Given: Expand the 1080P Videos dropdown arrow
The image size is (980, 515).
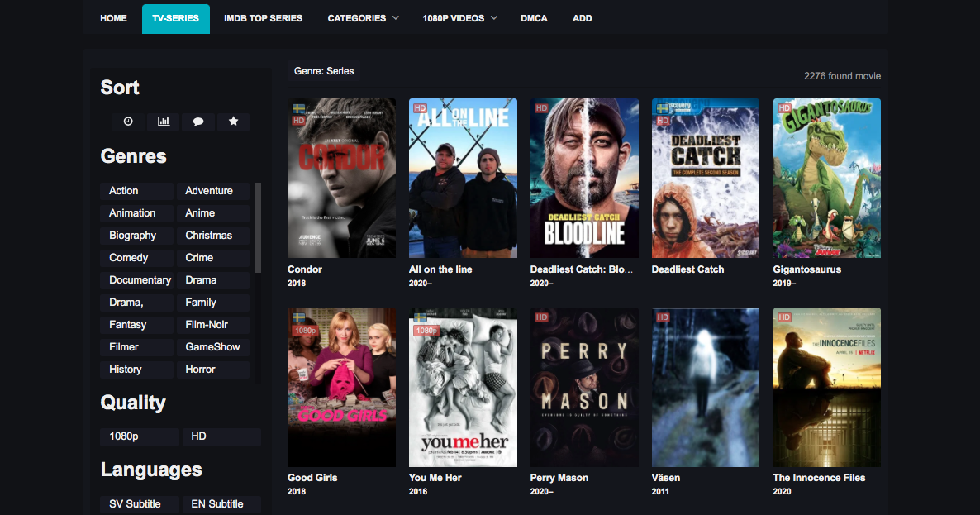Looking at the screenshot, I should [494, 18].
